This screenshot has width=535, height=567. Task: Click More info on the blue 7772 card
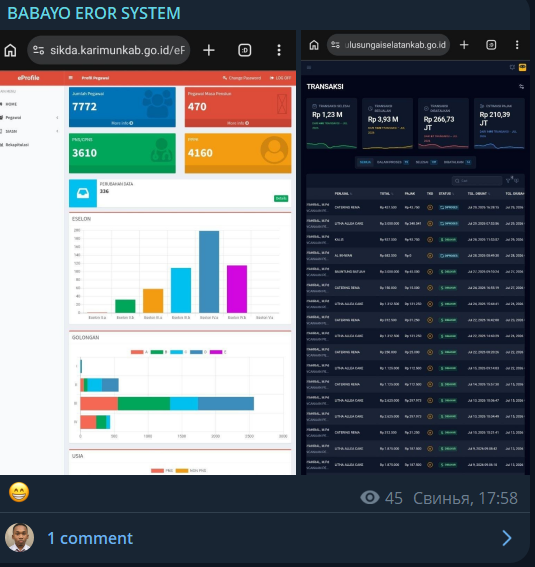tap(122, 123)
